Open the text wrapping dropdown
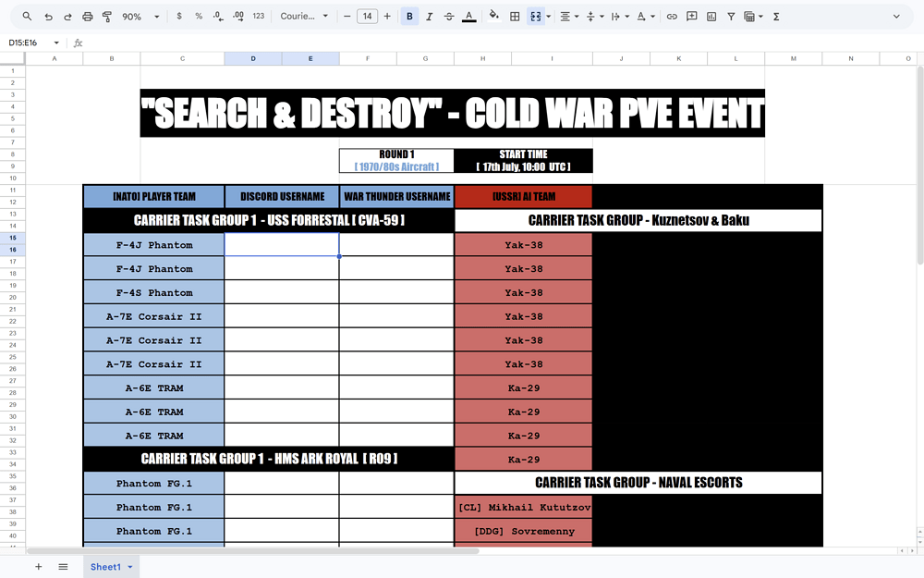 pyautogui.click(x=620, y=17)
